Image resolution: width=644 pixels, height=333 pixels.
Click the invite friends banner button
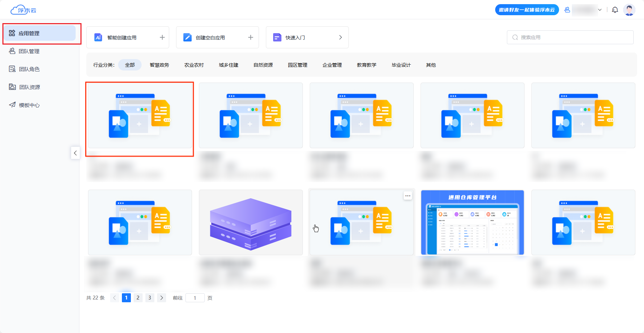(x=527, y=10)
